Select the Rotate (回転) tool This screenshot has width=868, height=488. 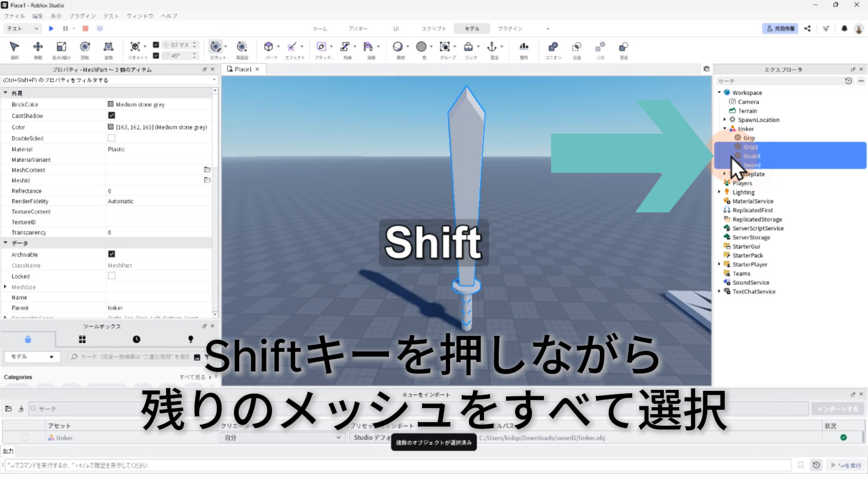[85, 47]
